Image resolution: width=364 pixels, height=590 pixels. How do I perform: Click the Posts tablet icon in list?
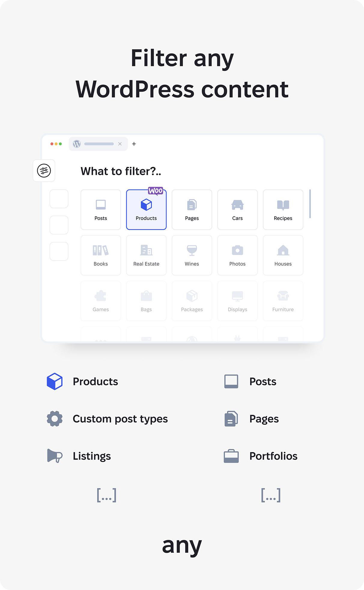coord(231,381)
